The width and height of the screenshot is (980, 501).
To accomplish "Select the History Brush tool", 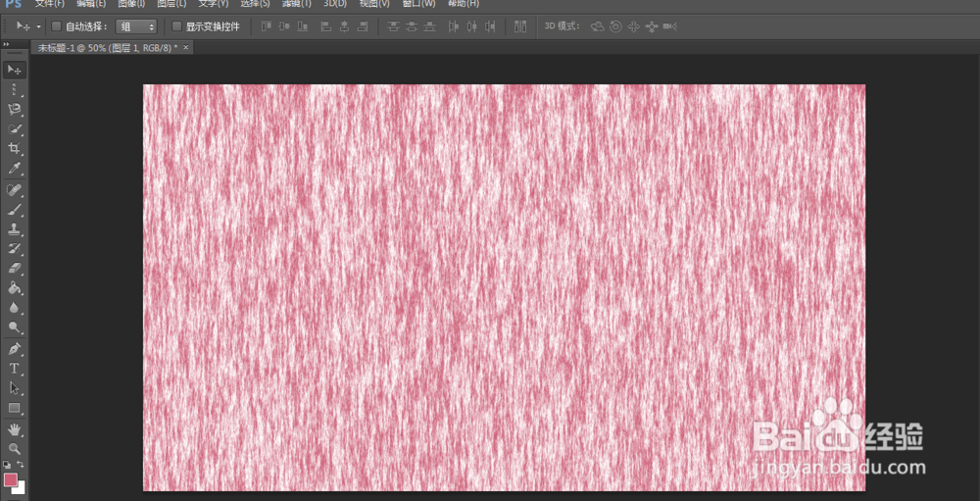I will pyautogui.click(x=15, y=249).
